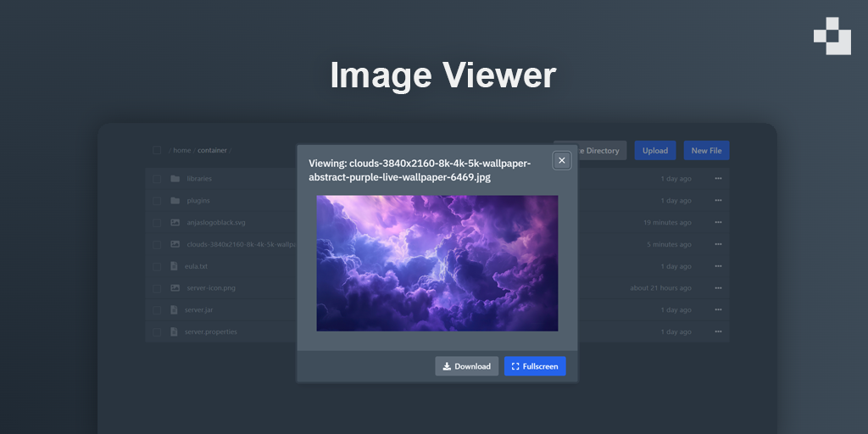Click the image icon of anjaslogoblack.svg
The width and height of the screenshot is (868, 434).
click(175, 222)
